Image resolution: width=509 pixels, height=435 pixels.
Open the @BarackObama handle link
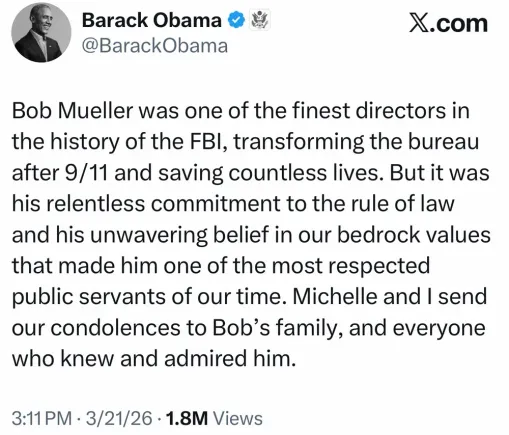[x=155, y=46]
